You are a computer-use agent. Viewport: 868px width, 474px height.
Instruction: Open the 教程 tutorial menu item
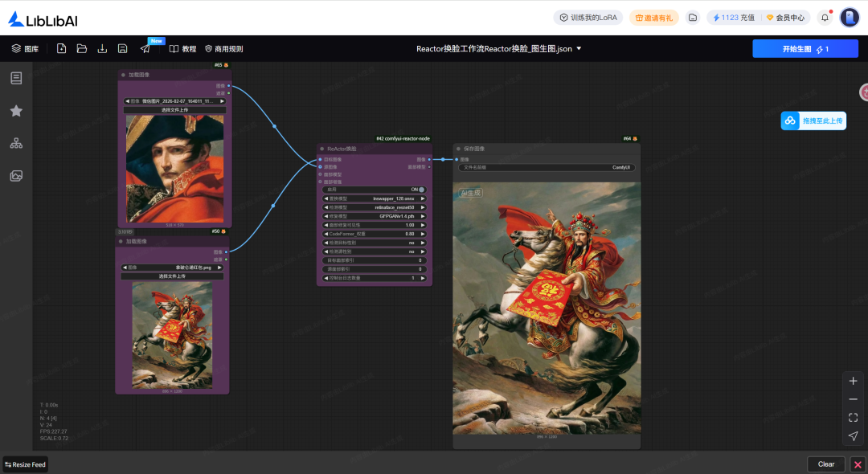182,49
